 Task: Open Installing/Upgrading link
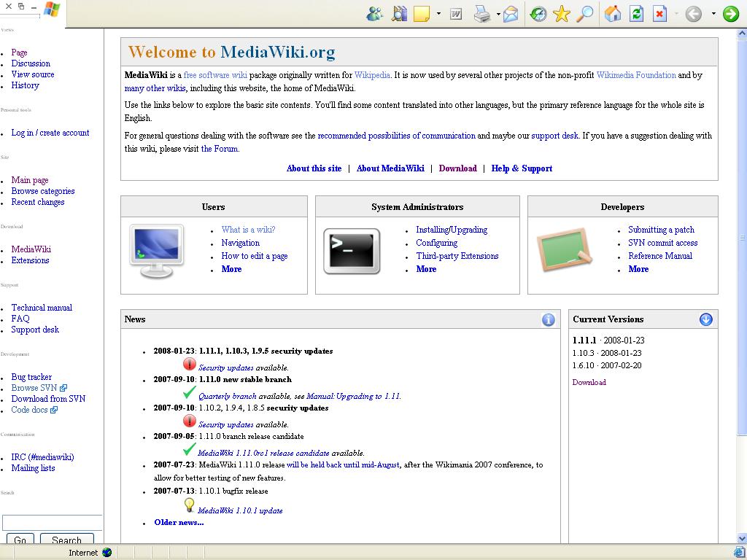point(452,230)
